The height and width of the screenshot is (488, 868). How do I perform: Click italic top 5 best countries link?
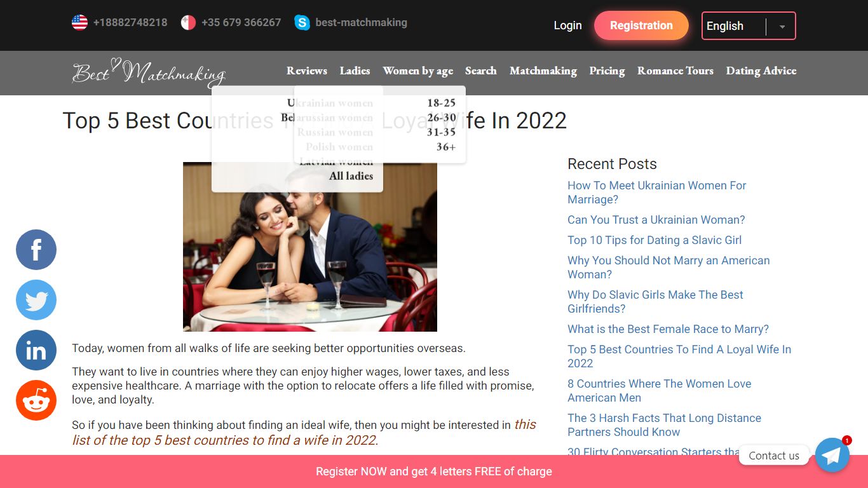[x=304, y=432]
